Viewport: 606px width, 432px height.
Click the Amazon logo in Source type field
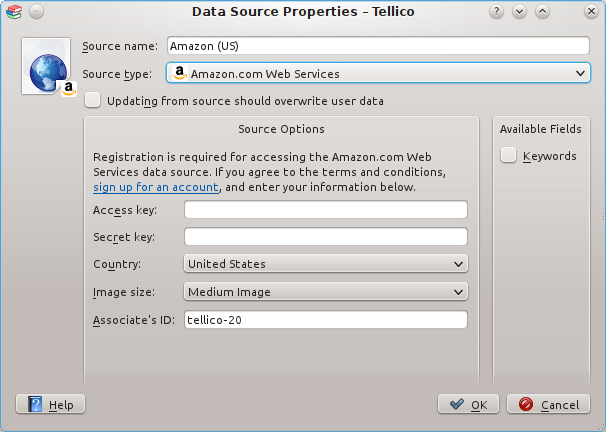pos(179,73)
